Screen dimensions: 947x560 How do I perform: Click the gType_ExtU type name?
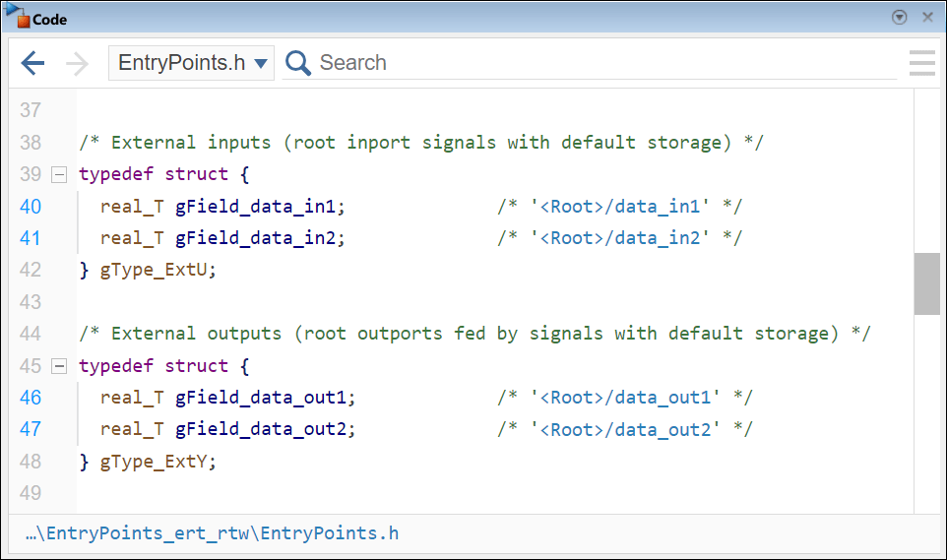[x=154, y=270]
